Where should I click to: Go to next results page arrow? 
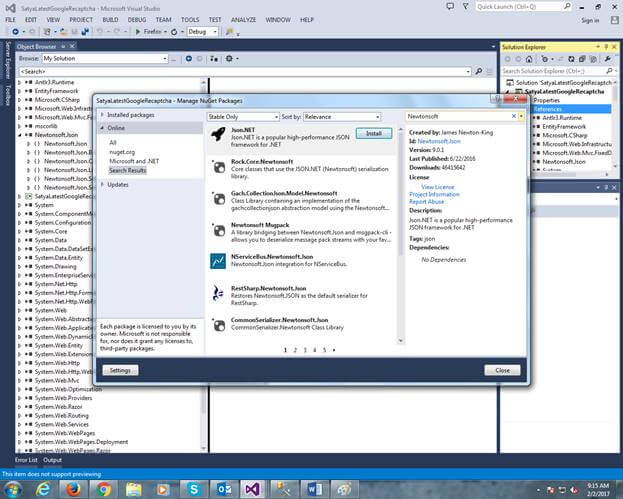tap(334, 350)
